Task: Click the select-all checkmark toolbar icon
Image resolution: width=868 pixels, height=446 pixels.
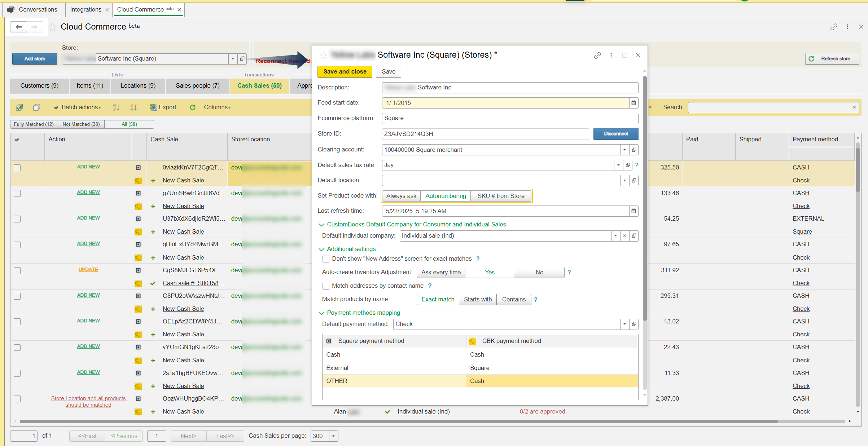Action: point(19,107)
